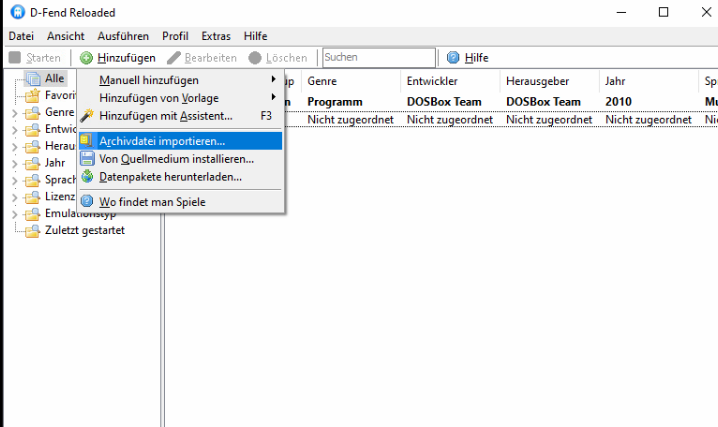Open the Extras menu
718x427 pixels.
coord(215,36)
